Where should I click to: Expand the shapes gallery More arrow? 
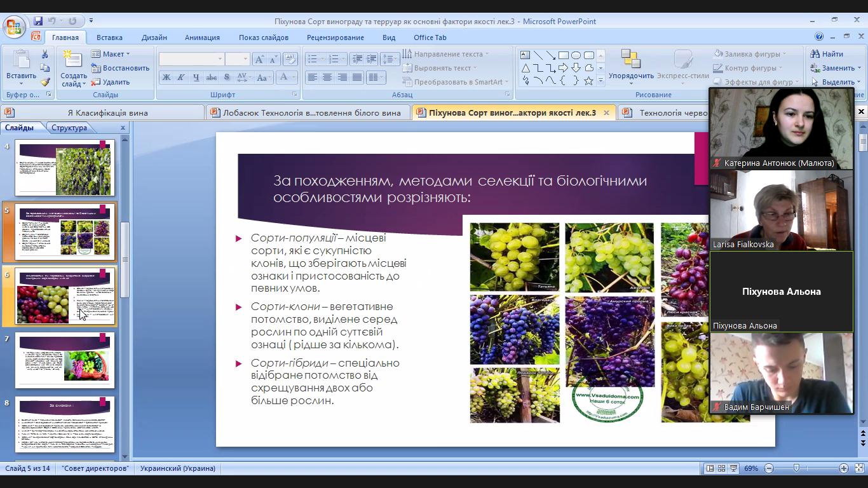(600, 81)
